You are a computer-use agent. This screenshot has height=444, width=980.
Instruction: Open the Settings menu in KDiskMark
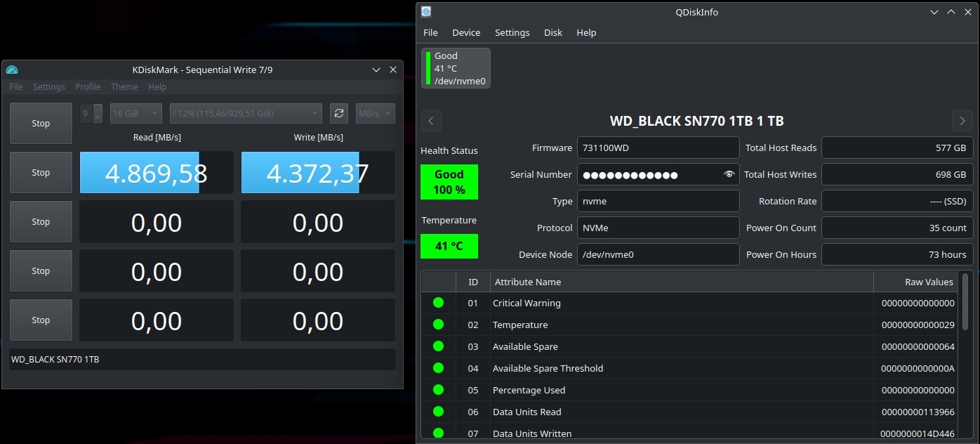[49, 86]
